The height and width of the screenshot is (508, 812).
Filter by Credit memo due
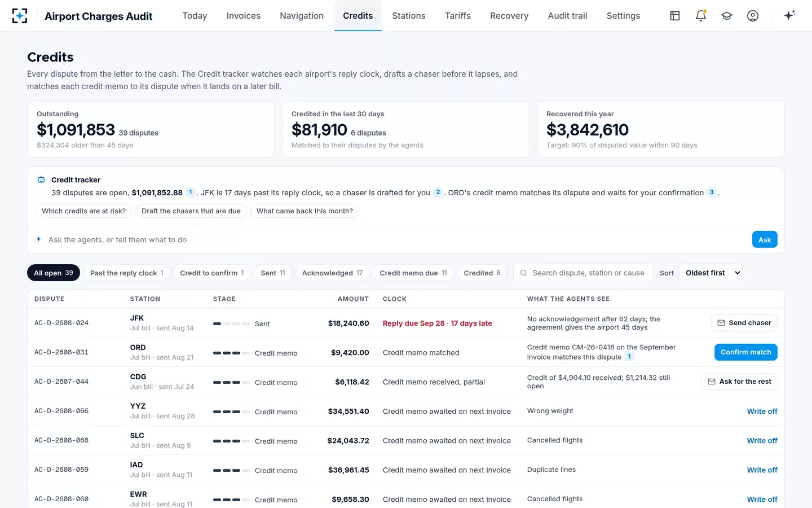coord(413,273)
